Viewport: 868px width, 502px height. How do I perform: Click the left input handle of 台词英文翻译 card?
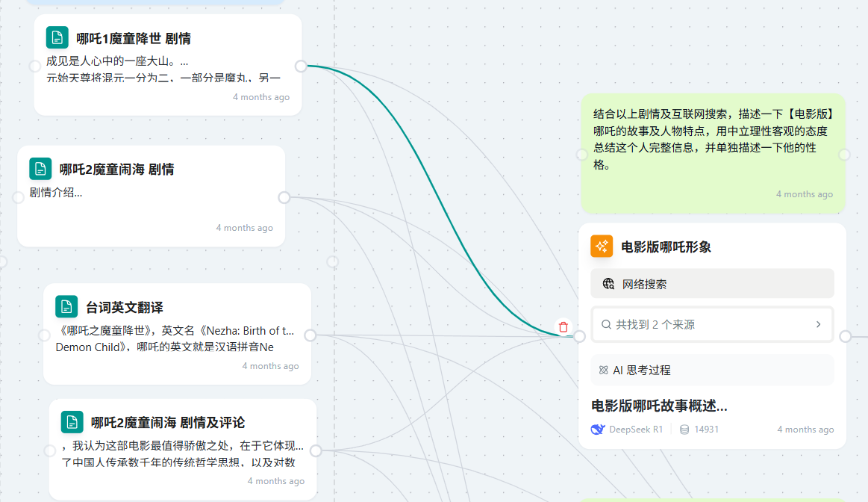point(44,335)
